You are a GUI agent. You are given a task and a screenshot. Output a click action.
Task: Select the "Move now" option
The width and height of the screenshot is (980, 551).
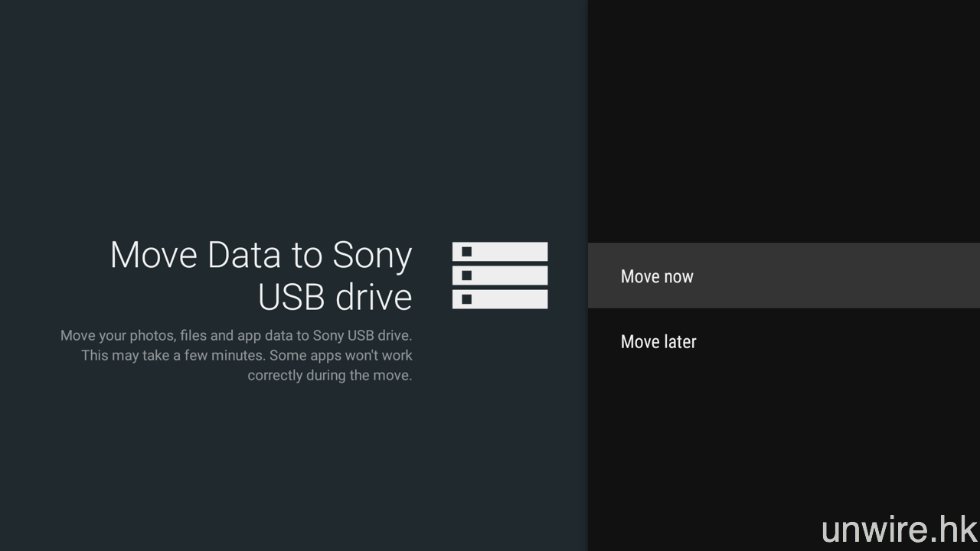pyautogui.click(x=657, y=276)
